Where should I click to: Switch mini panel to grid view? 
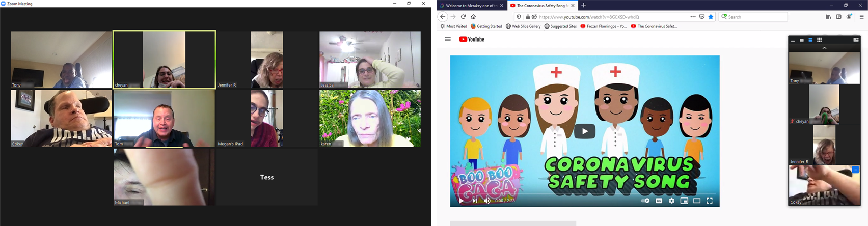(819, 40)
